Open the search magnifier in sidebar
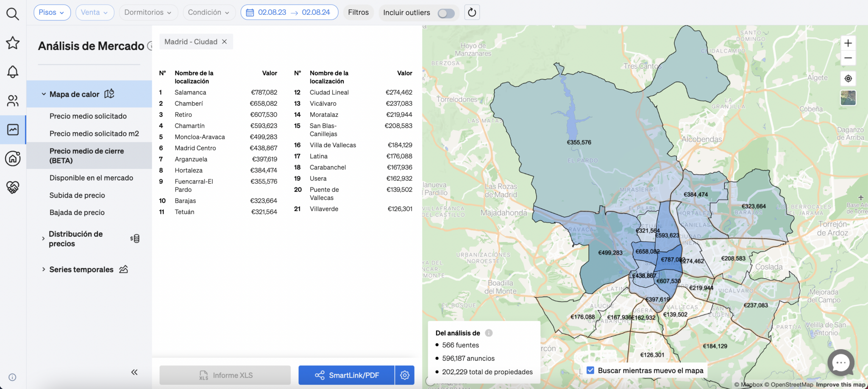The width and height of the screenshot is (868, 389). coord(13,14)
